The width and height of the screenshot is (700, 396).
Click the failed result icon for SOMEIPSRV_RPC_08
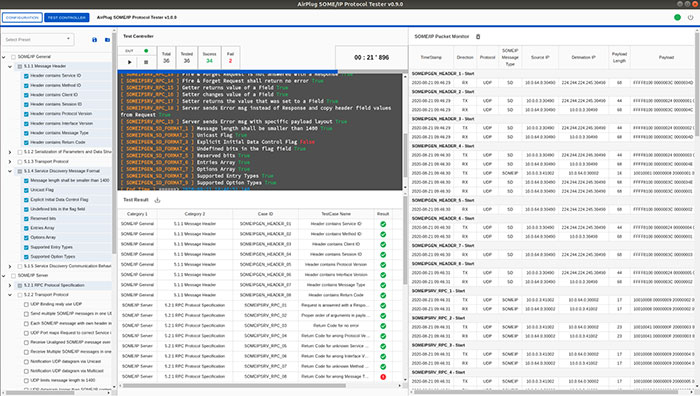coord(383,377)
